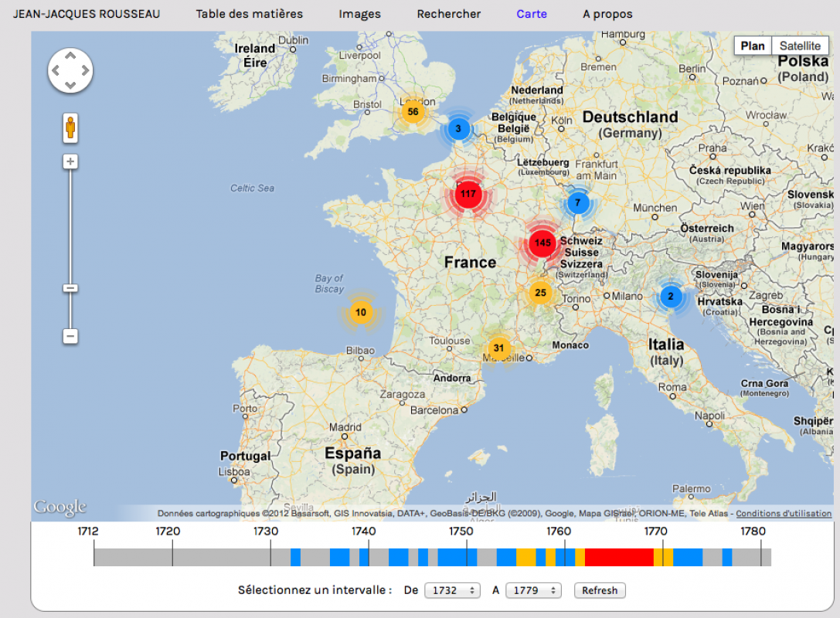
Task: Select the orange 56 cluster over London
Action: (413, 112)
